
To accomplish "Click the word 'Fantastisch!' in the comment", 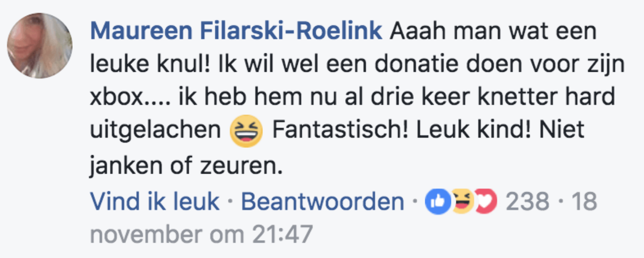I will [338, 131].
